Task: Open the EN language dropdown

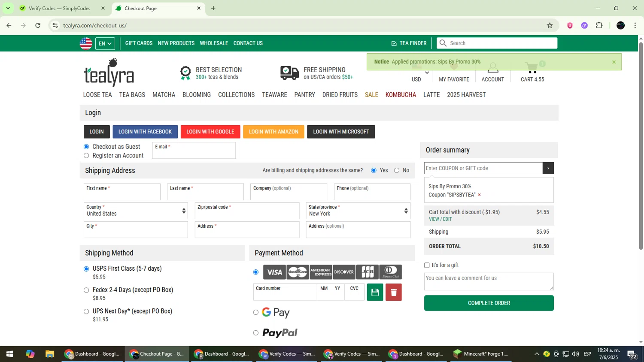Action: 105,43
